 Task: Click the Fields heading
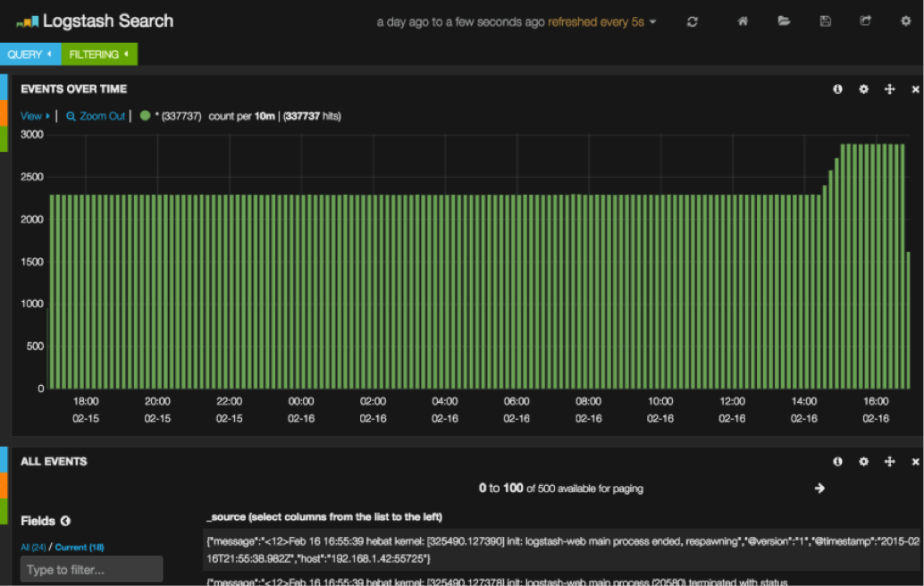pos(38,521)
